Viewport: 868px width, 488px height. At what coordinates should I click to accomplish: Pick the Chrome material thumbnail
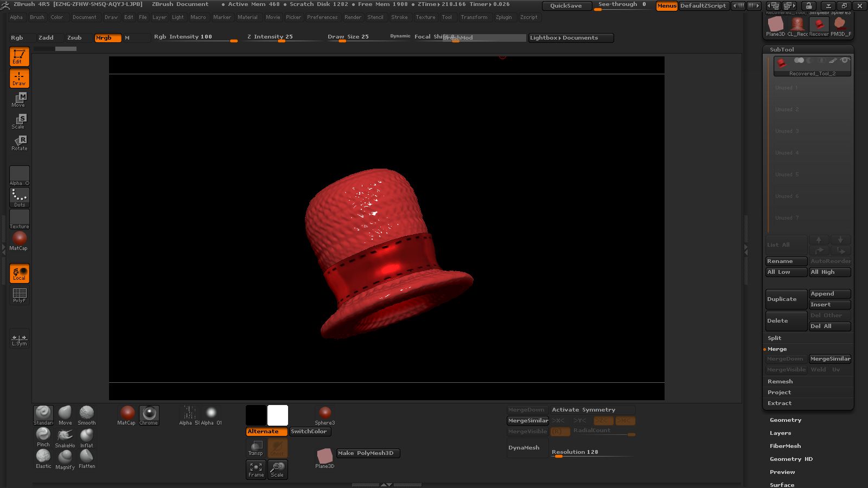pos(149,413)
